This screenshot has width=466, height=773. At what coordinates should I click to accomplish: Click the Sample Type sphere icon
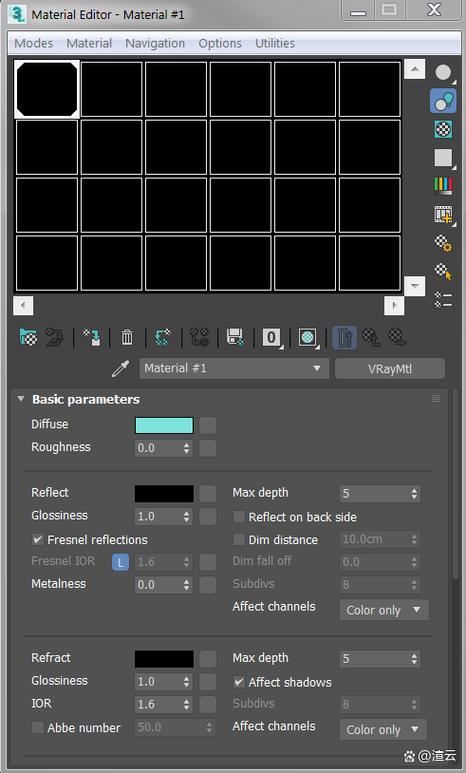[x=443, y=73]
